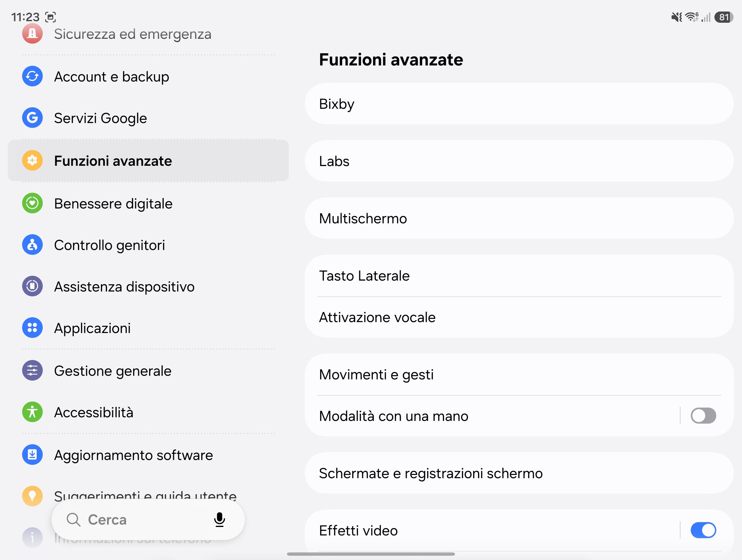
Task: Tap the Servizi Google G icon
Action: (x=32, y=118)
